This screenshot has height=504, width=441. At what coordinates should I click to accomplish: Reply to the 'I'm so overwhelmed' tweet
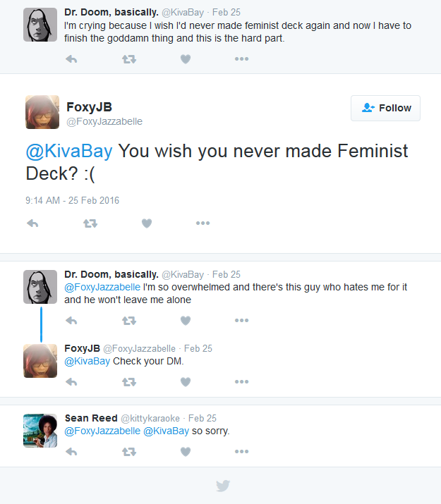(x=71, y=321)
